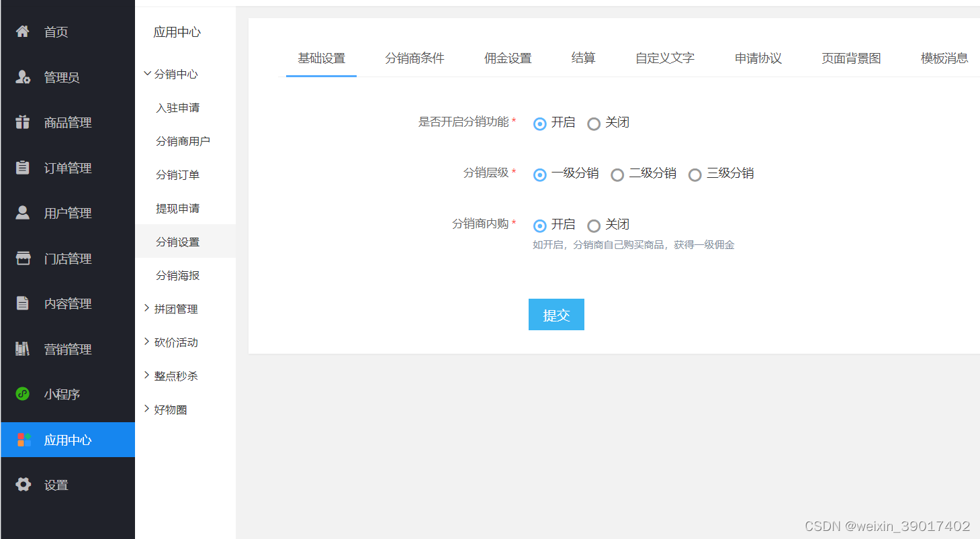Go to the 申请协议 tab
This screenshot has width=980, height=539.
coord(758,58)
